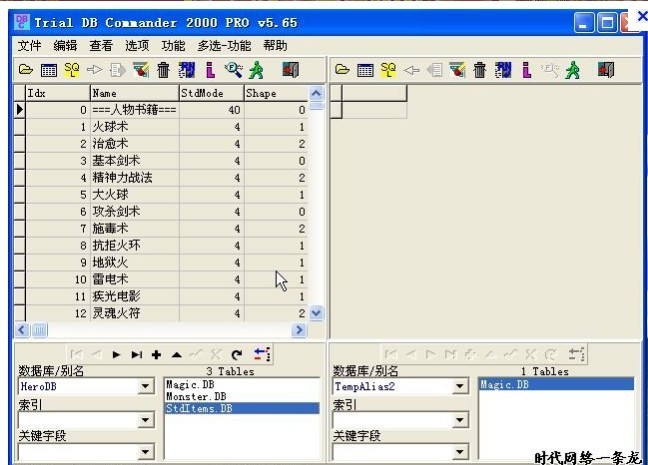Viewport: 648px width, 465px height.
Task: Select the 精神力战法 name cell
Action: click(135, 178)
